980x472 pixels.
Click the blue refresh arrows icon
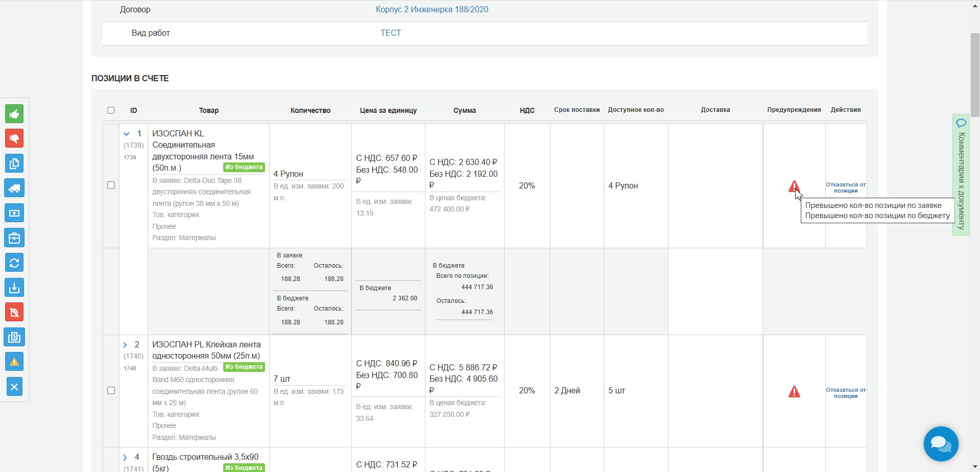tap(14, 263)
